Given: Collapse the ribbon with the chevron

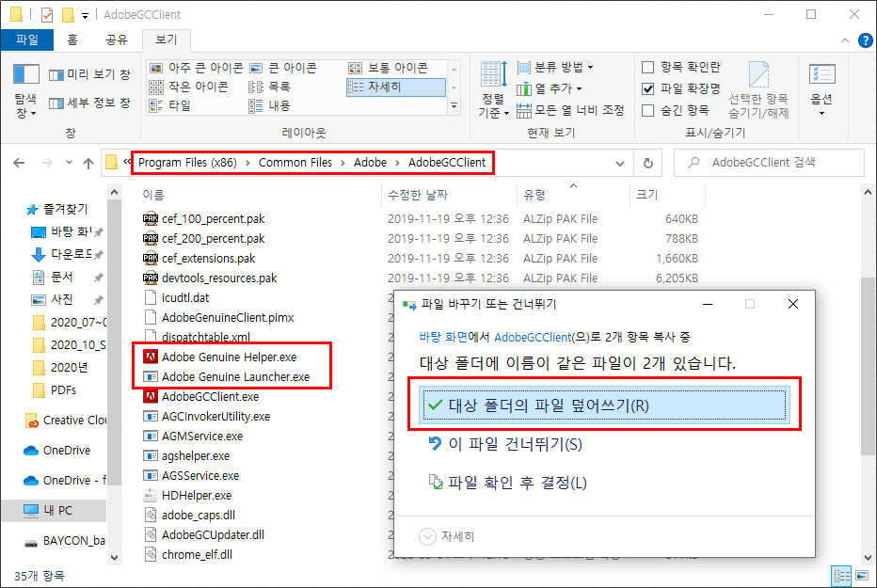Looking at the screenshot, I should [x=845, y=40].
